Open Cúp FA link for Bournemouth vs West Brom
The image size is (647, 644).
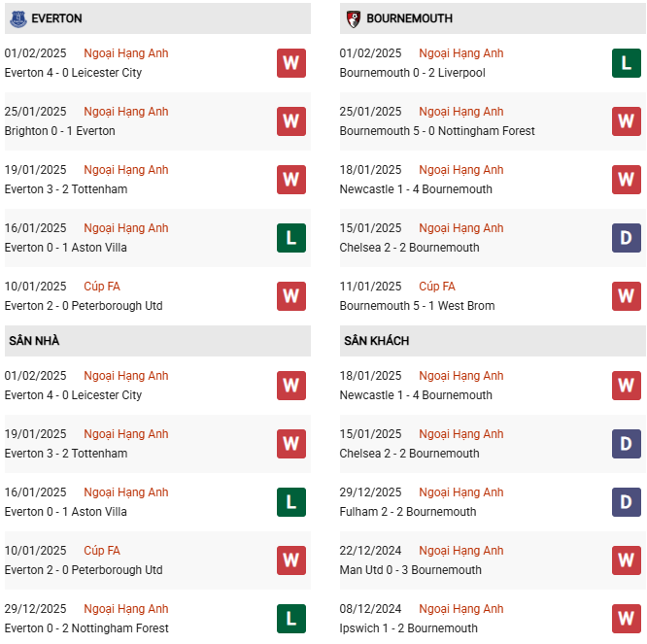[x=437, y=287]
